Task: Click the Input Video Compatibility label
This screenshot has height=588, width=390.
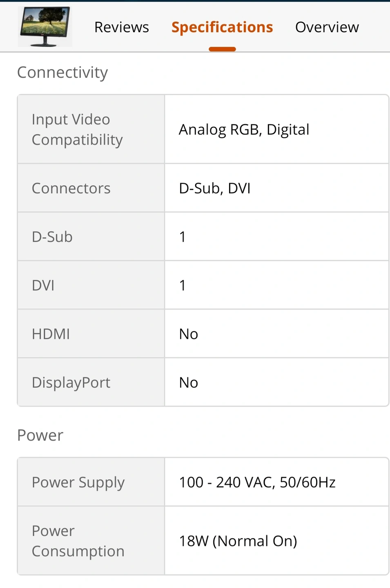Action: [x=77, y=129]
